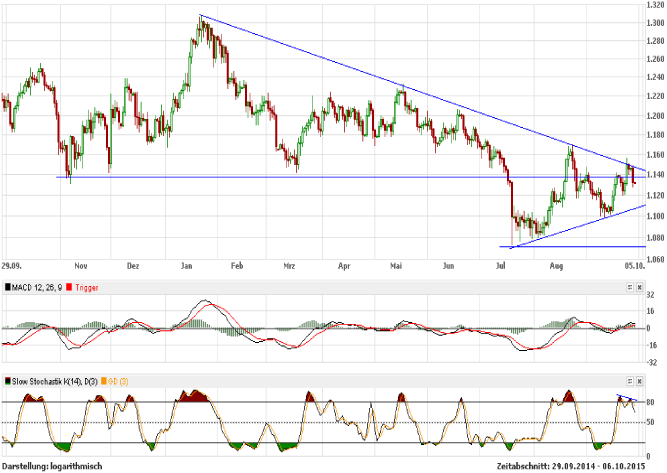
Task: Click left header icon of Slow Stochastik panel
Action: pyautogui.click(x=629, y=381)
